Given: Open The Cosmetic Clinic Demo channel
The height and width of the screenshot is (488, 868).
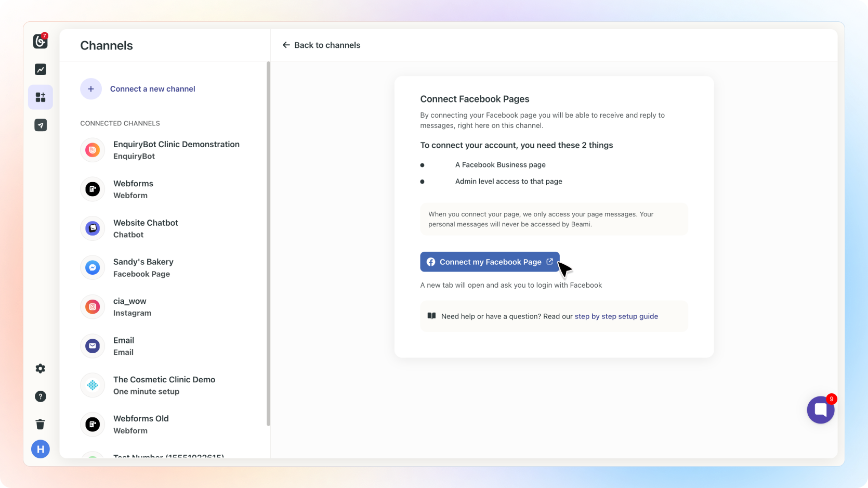Looking at the screenshot, I should coord(164,385).
